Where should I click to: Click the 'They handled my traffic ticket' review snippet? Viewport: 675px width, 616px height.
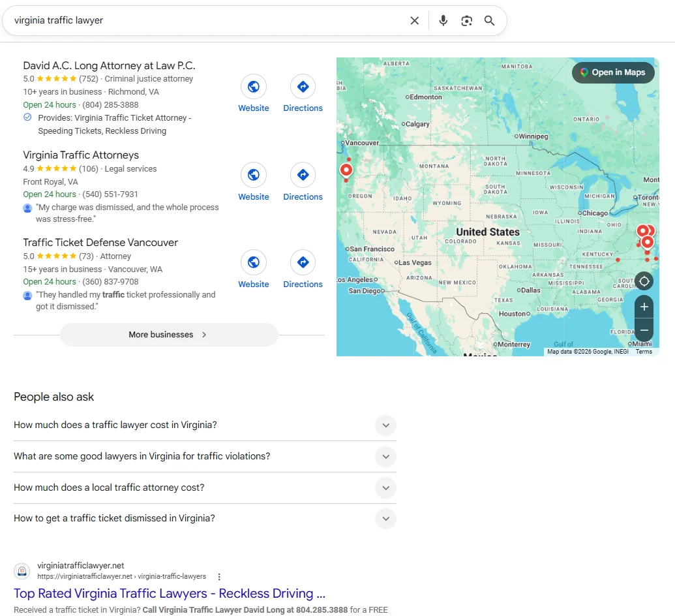[x=126, y=301]
